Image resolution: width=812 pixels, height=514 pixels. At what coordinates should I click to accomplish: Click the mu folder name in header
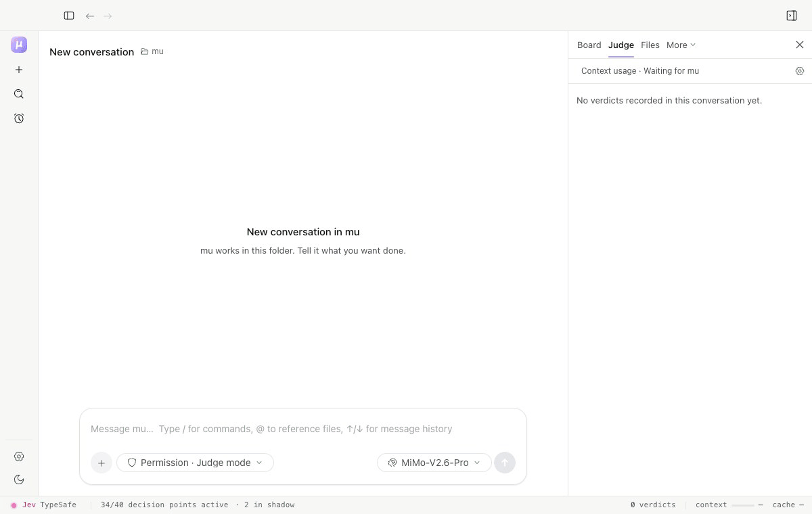(x=158, y=51)
